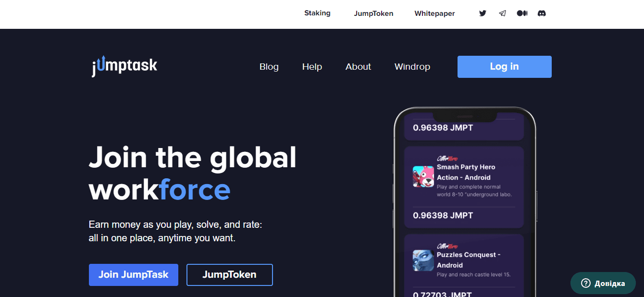Image resolution: width=644 pixels, height=297 pixels.
Task: Click the Puzzles Conquest game icon
Action: [x=423, y=260]
